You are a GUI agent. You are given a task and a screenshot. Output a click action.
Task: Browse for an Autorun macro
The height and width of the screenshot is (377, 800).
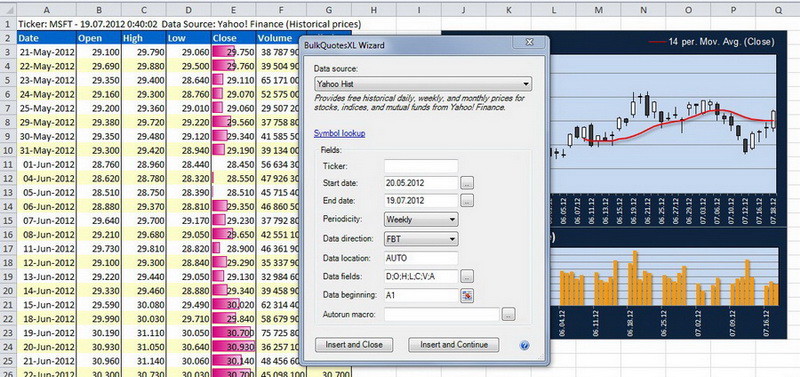tap(508, 314)
